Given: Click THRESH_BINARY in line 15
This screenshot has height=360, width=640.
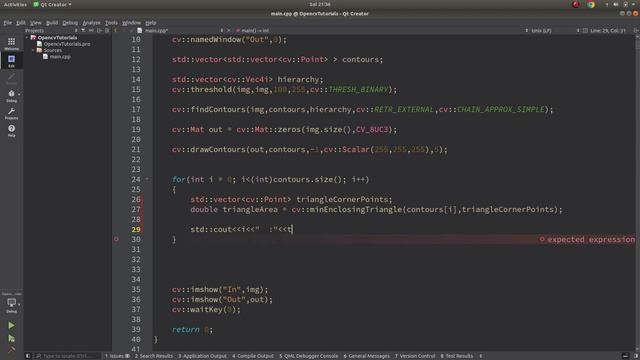Looking at the screenshot, I should (x=358, y=89).
